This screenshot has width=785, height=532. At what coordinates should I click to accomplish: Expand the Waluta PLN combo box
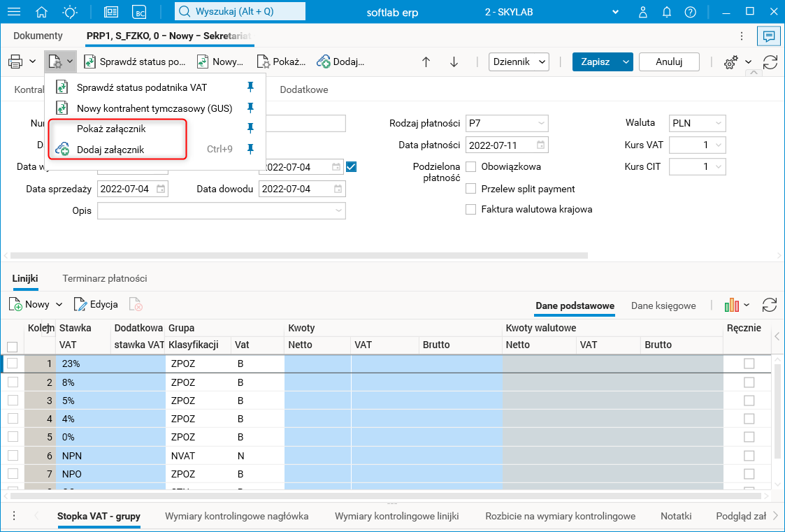pos(698,124)
